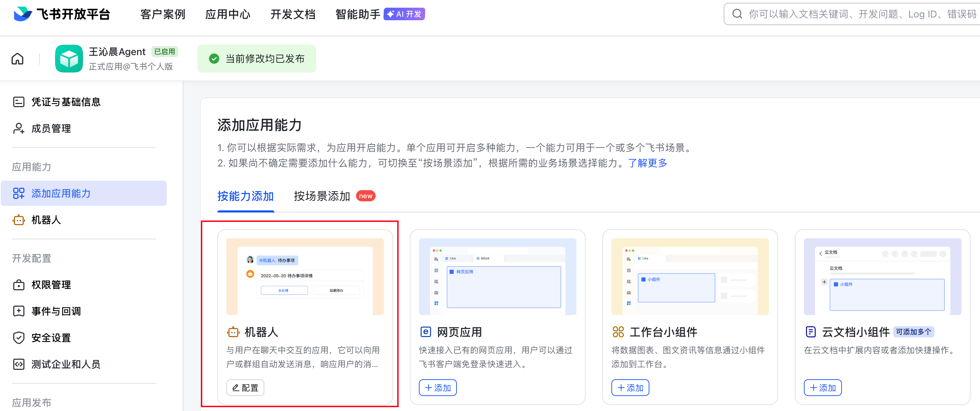This screenshot has height=411, width=980.
Task: Click the 凭证与基础信息 credential icon
Action: 18,102
